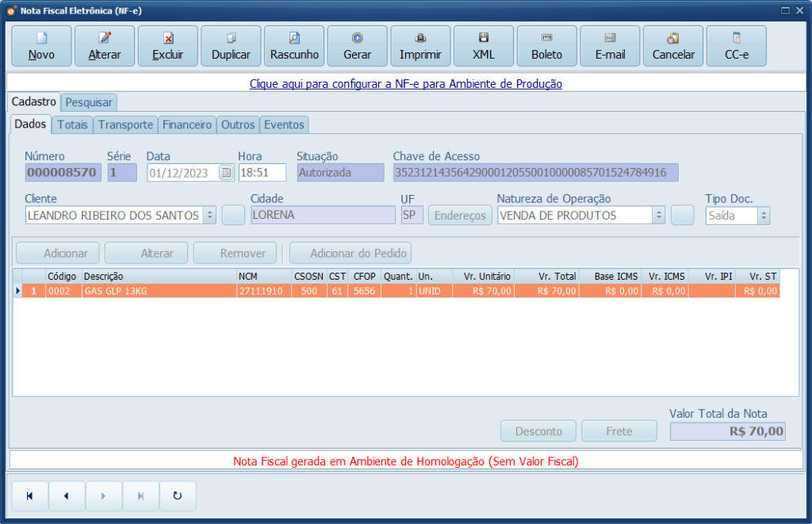812x524 pixels.
Task: Open the Natureza de Operação dropdown
Action: 658,215
